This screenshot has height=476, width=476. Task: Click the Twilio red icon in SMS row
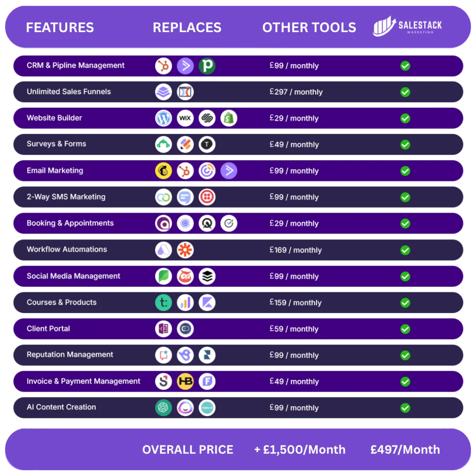(207, 197)
